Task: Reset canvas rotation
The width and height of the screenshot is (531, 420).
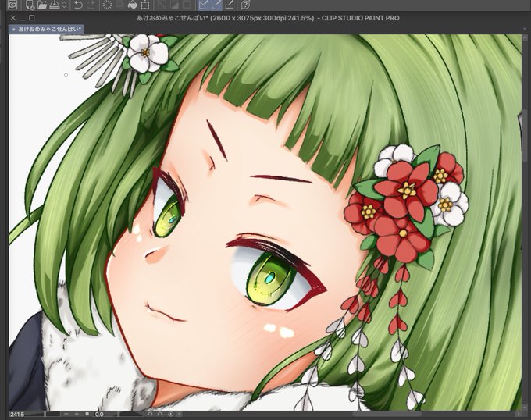Action: (171, 415)
